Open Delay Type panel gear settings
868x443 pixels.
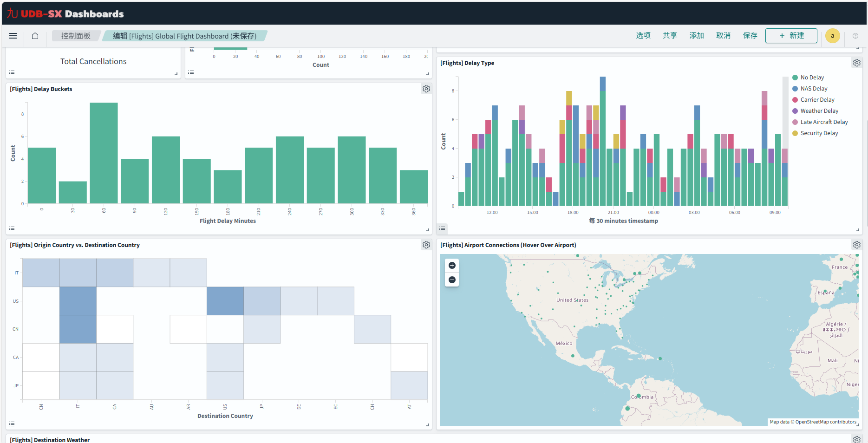coord(856,63)
